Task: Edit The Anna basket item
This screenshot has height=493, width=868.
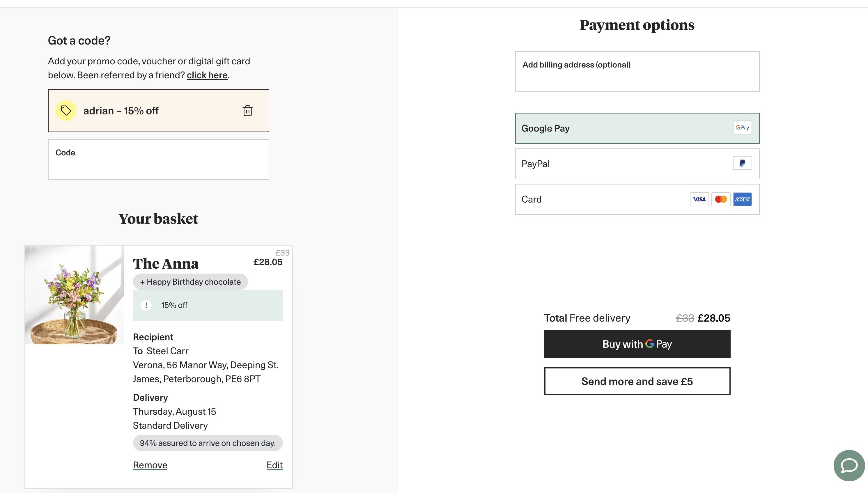Action: 274,465
